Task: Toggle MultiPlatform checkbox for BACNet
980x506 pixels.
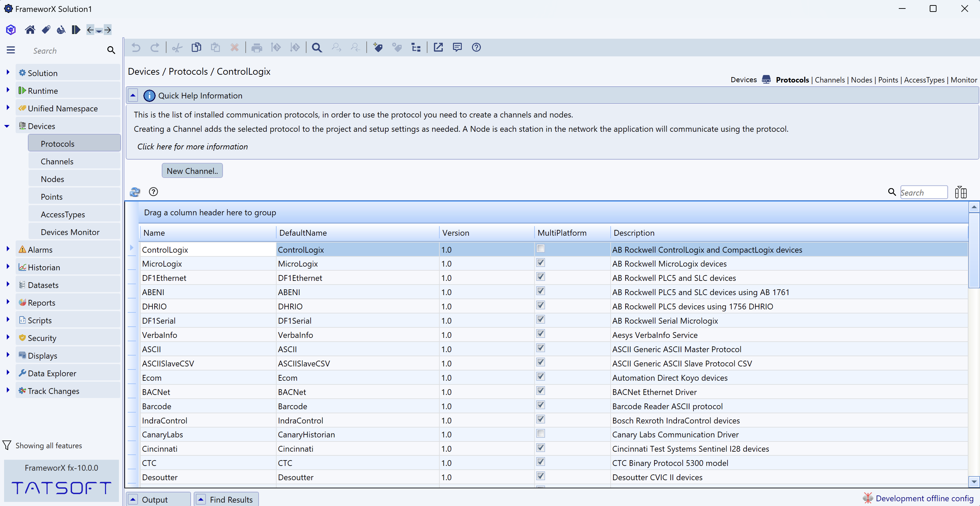Action: point(540,391)
